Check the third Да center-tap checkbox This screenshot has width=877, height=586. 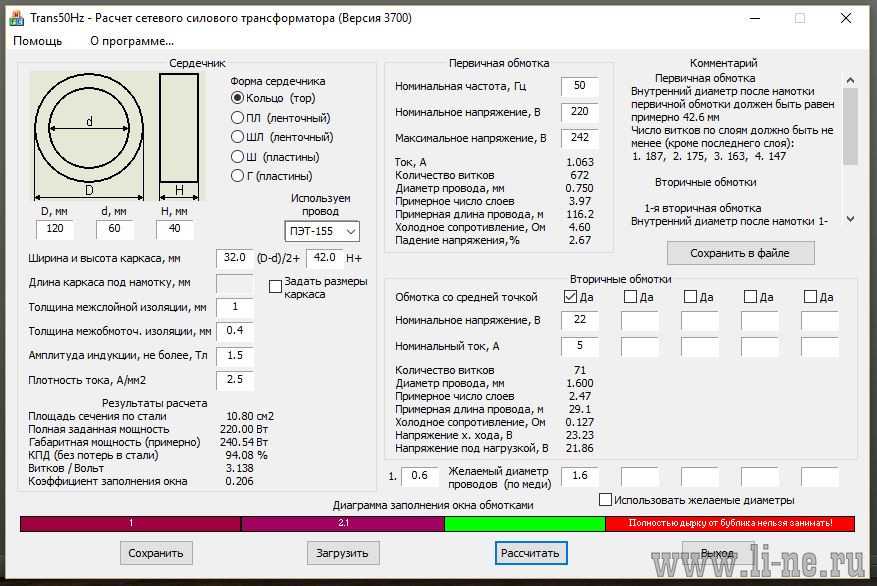coord(690,296)
